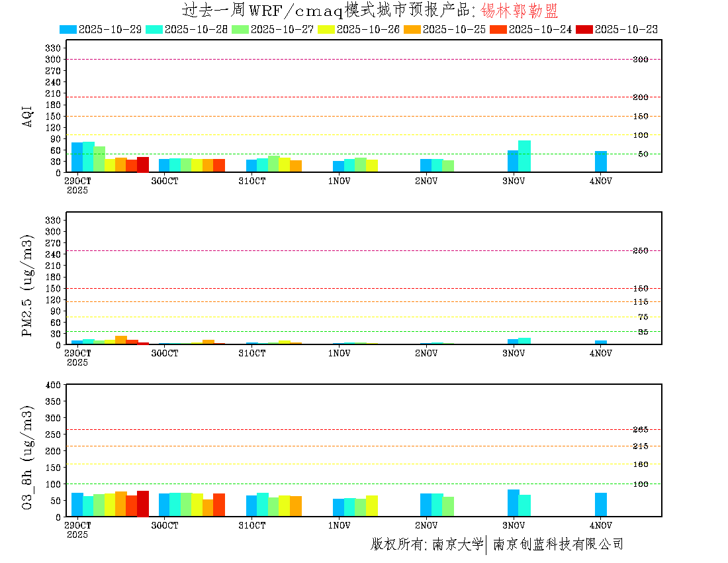Click the blue 3NOV bar in O3_8h chart
The image size is (728, 563).
click(513, 503)
